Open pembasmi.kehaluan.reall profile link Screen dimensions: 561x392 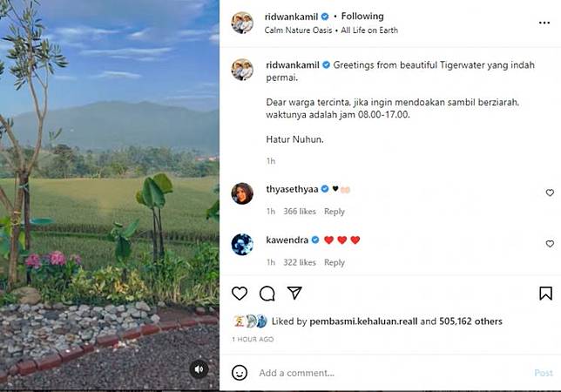363,321
